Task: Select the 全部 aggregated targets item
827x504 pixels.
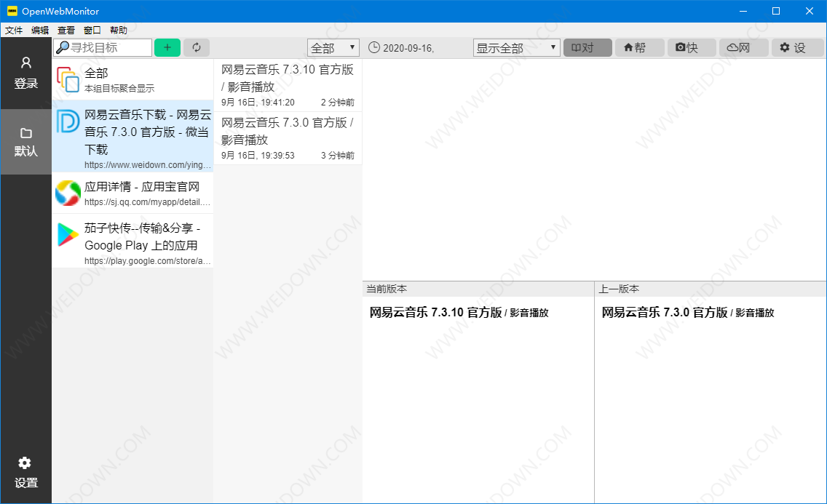Action: pos(132,79)
